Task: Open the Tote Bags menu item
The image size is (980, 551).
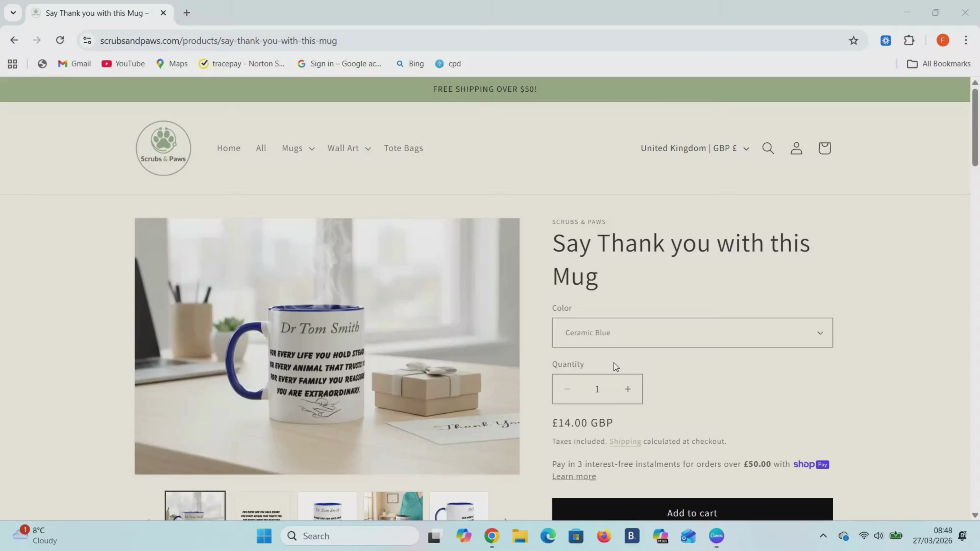Action: (x=403, y=148)
